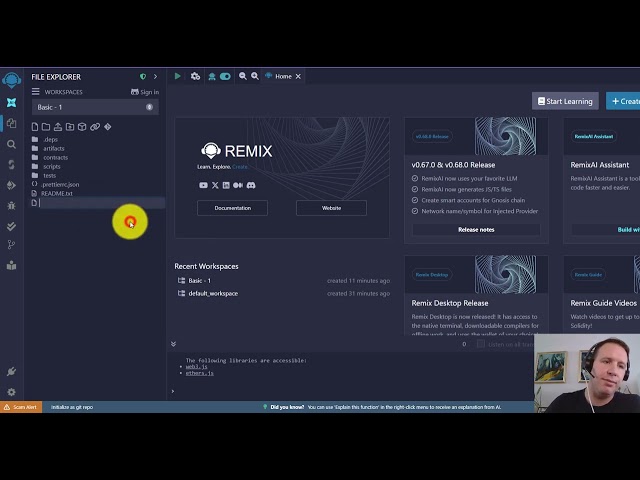Open the Basic - 1 workspace dropdown
The width and height of the screenshot is (640, 480).
95,107
